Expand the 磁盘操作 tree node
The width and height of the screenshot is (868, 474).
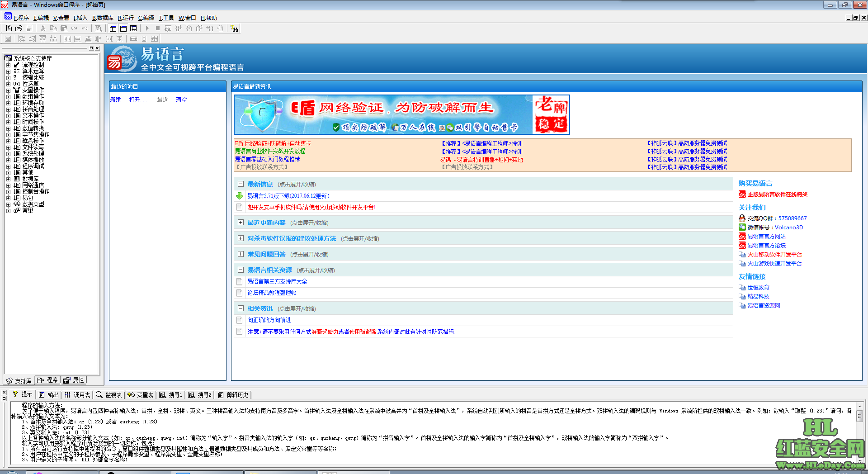(8, 141)
